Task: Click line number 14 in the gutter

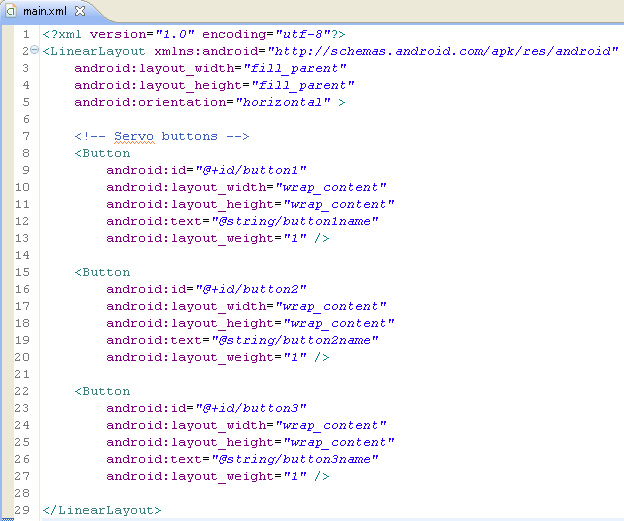Action: [x=22, y=255]
